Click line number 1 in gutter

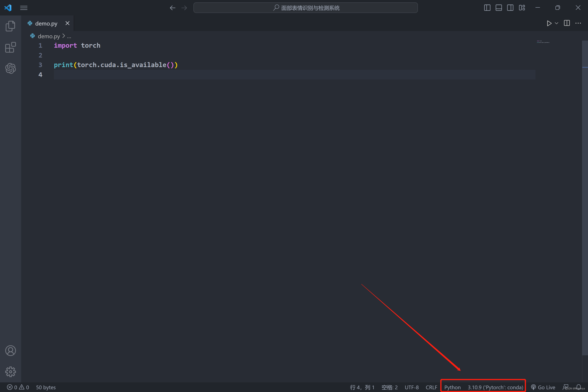[40, 46]
